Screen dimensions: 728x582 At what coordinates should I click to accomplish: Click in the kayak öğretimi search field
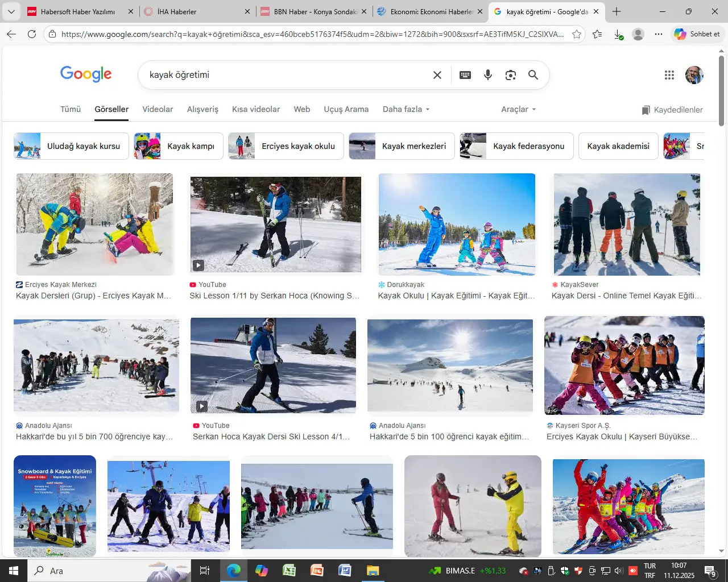point(284,75)
